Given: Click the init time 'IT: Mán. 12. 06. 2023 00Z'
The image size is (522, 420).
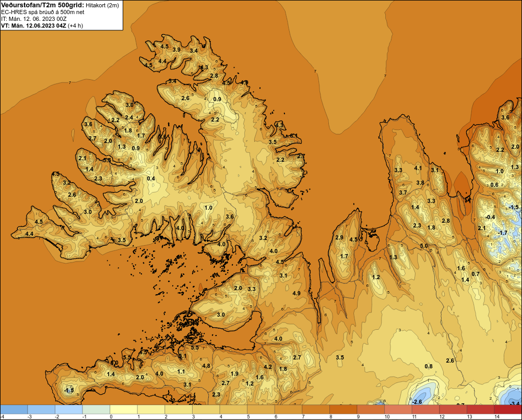Looking at the screenshot, I should tap(33, 19).
